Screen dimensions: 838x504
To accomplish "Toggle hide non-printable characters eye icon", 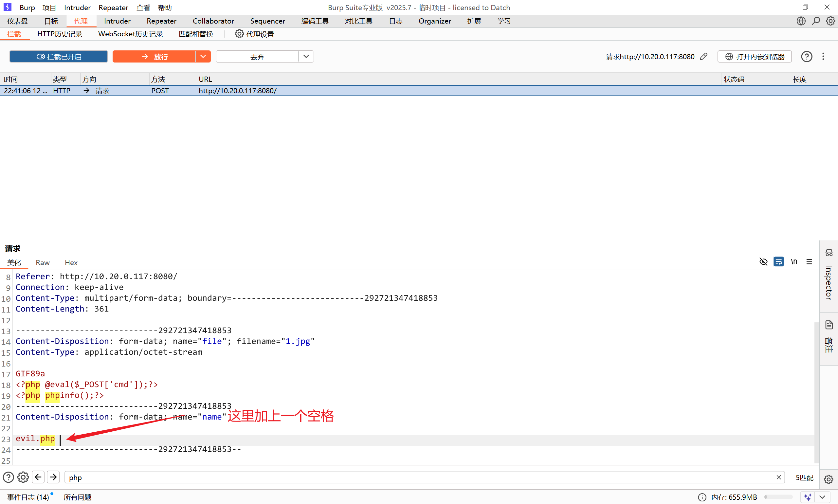I will point(763,261).
